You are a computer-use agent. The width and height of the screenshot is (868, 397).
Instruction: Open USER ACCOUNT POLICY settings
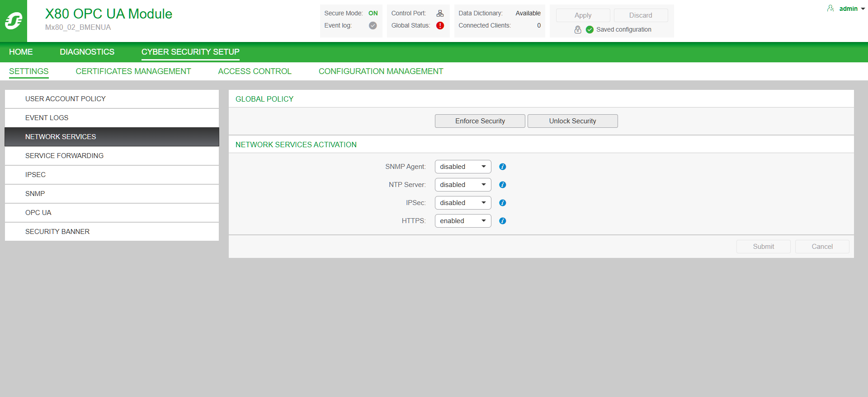tap(112, 99)
